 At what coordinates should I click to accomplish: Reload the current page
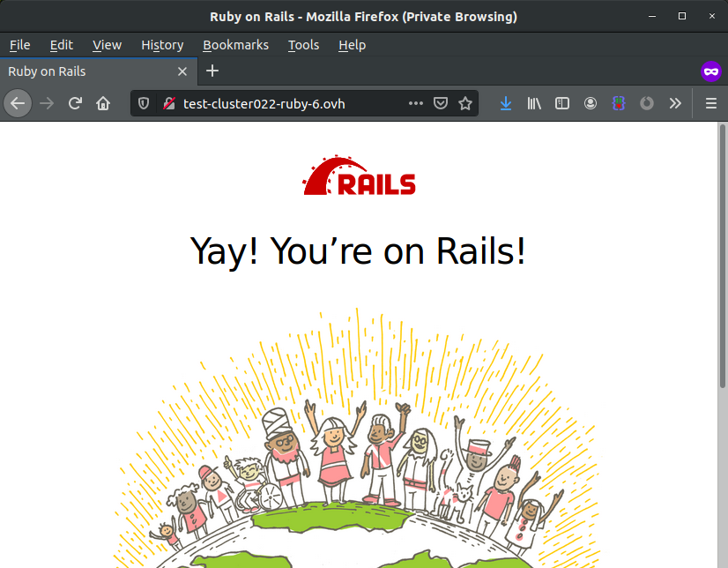(75, 103)
